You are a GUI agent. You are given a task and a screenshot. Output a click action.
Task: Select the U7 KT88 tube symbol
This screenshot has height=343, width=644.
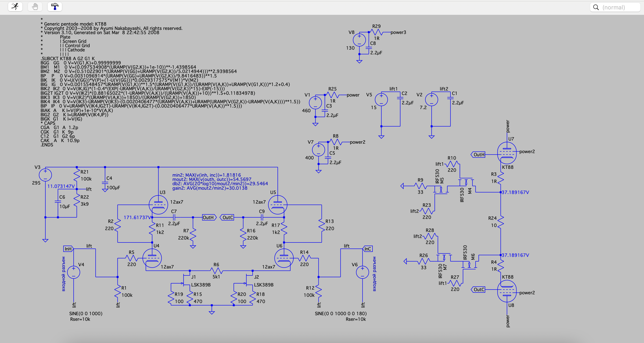pyautogui.click(x=507, y=153)
